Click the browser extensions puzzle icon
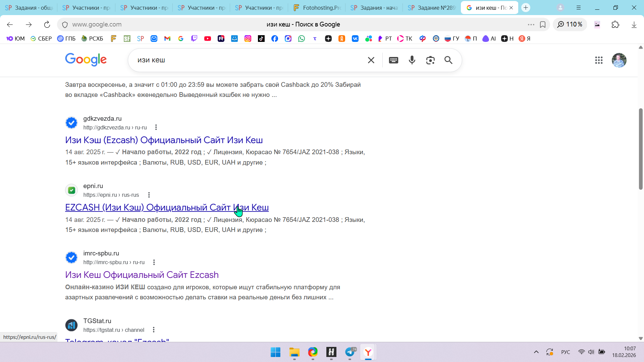 (615, 24)
